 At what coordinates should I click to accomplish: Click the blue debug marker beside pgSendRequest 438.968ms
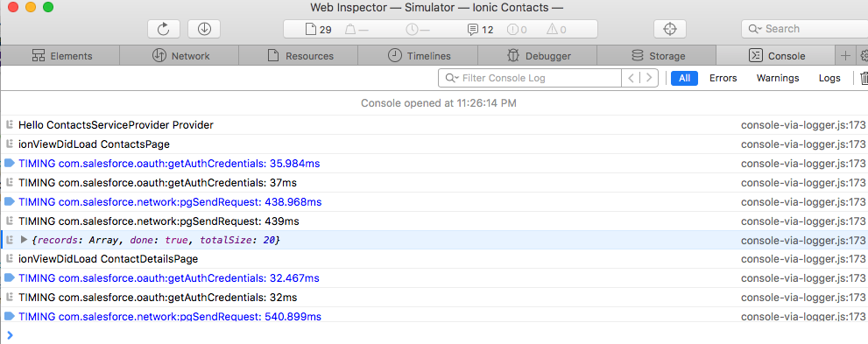9,201
